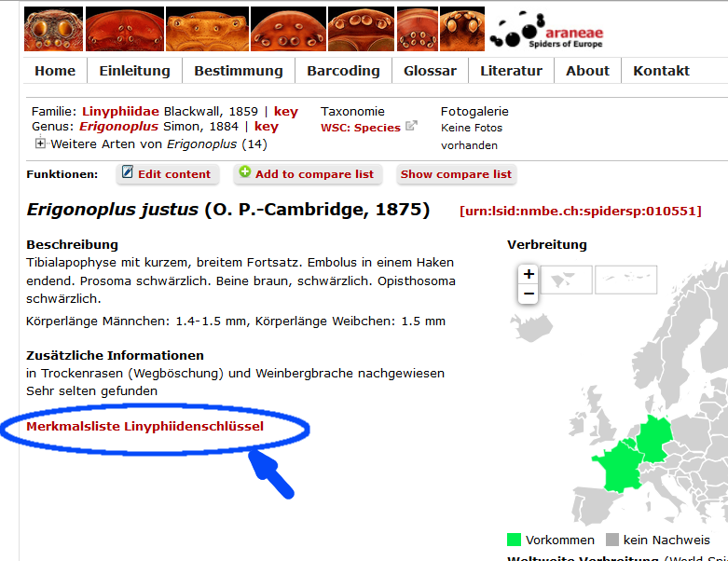Screen dimensions: 728x561
Task: Click the green Vorkommen legend swatch
Action: [x=514, y=540]
